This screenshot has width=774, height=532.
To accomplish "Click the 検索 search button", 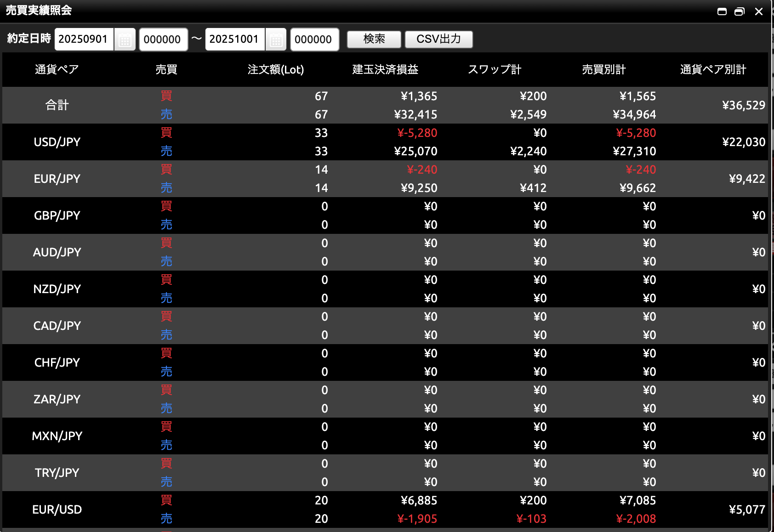I will coord(374,39).
